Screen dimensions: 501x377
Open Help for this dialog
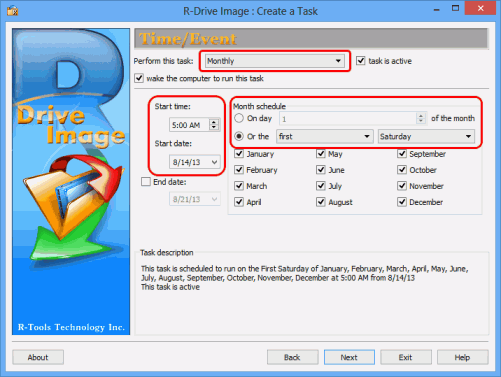pyautogui.click(x=462, y=357)
